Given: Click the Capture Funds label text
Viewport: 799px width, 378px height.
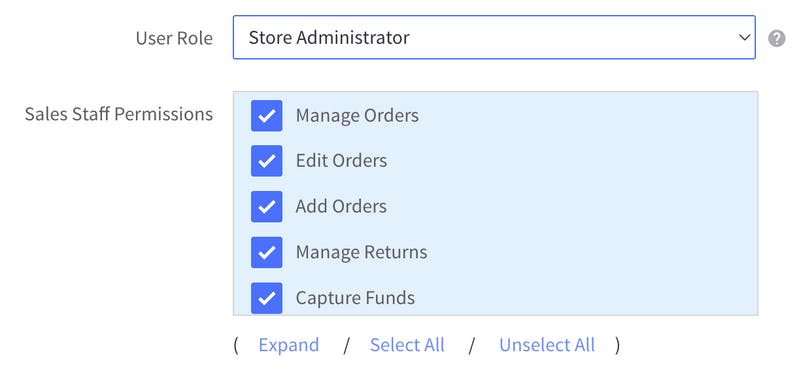Looking at the screenshot, I should pyautogui.click(x=355, y=298).
